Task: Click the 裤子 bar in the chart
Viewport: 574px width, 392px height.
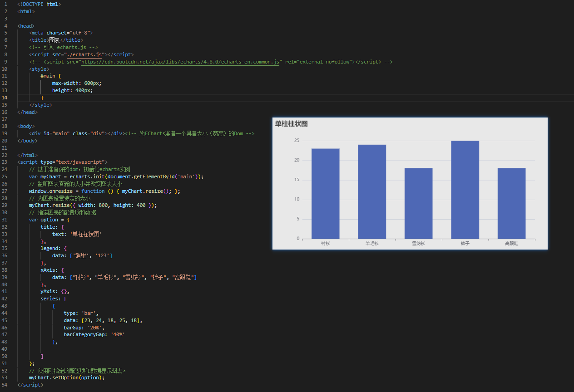Action: tap(465, 190)
